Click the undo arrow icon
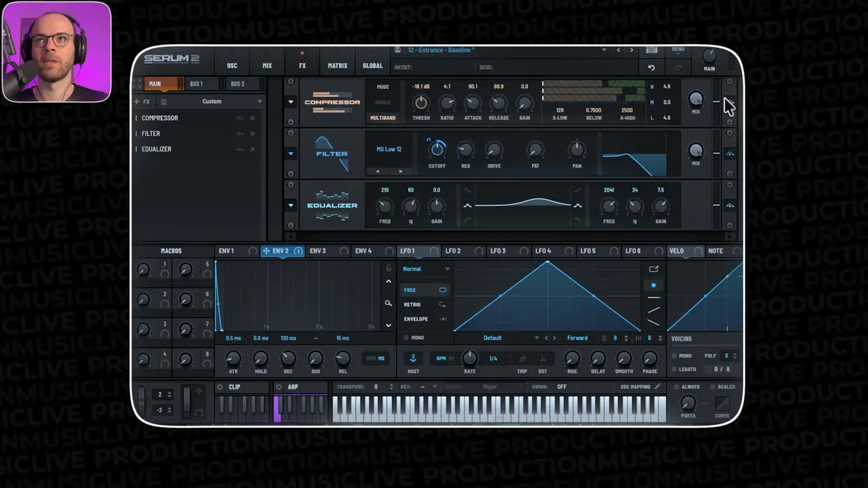Viewport: 868px width, 488px height. point(651,68)
